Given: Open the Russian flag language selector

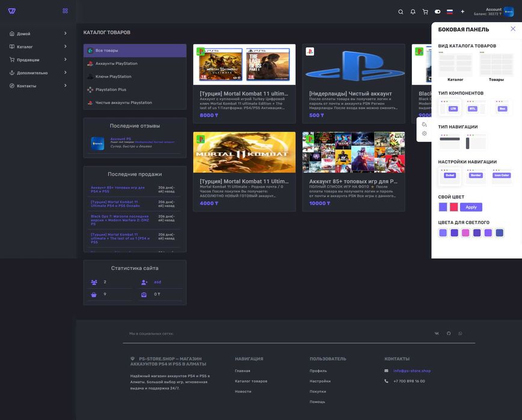Looking at the screenshot, I should point(450,11).
